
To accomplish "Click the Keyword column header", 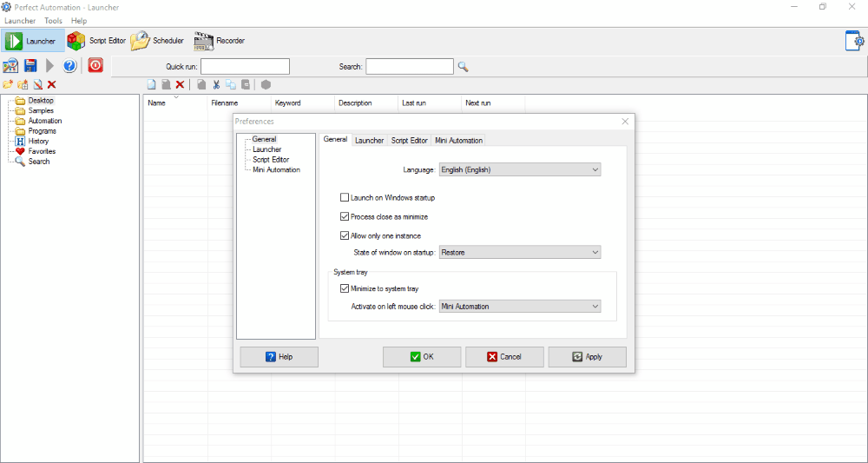I will tap(303, 103).
